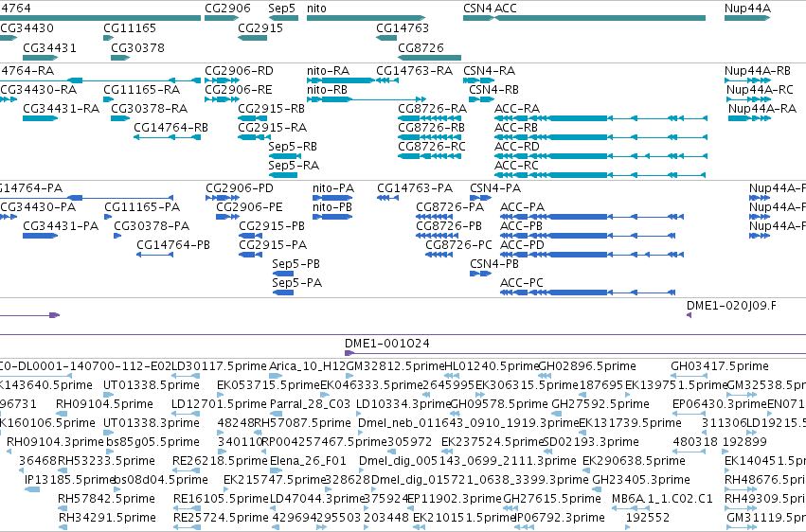
Task: Open the GH02896.5prime EST
Action: (587, 366)
